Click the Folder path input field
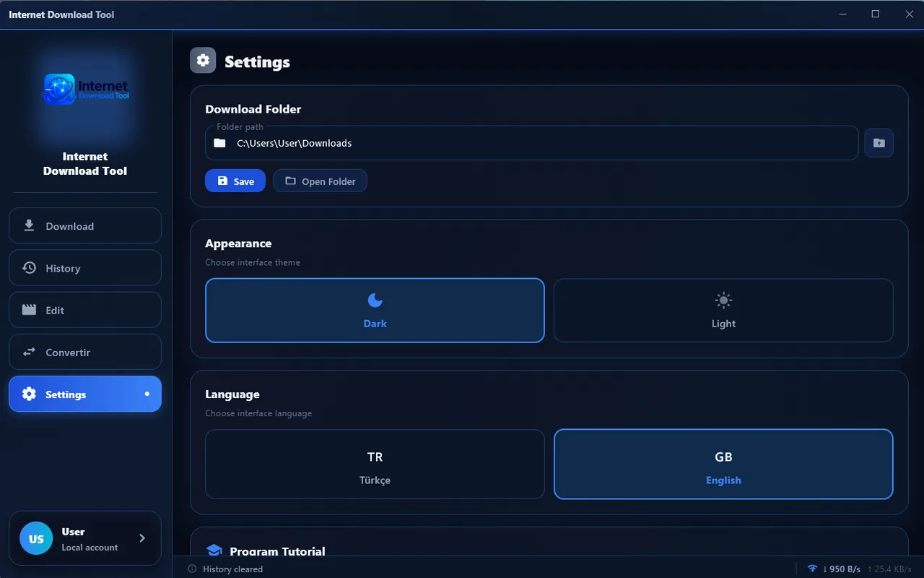The width and height of the screenshot is (924, 578). [x=532, y=143]
